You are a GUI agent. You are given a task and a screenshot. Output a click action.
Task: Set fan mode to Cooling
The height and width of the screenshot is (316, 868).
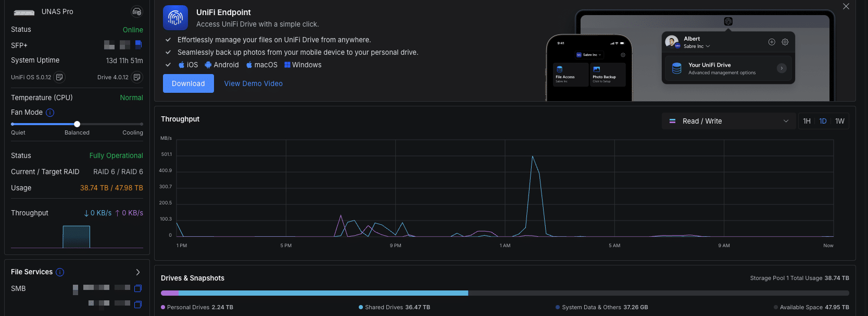(133, 132)
